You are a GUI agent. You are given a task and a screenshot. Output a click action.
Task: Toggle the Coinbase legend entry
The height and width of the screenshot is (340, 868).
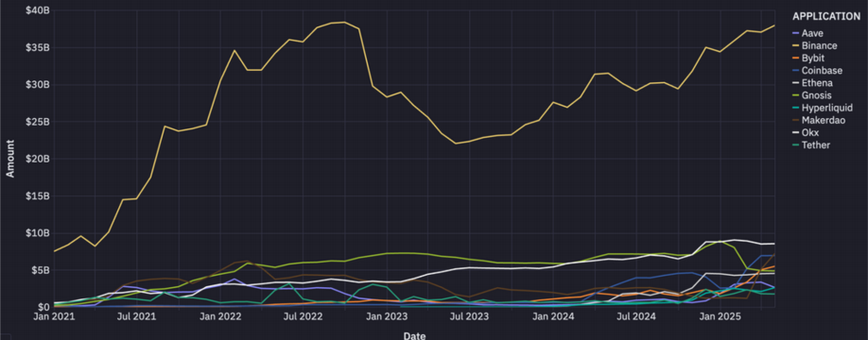(x=817, y=70)
